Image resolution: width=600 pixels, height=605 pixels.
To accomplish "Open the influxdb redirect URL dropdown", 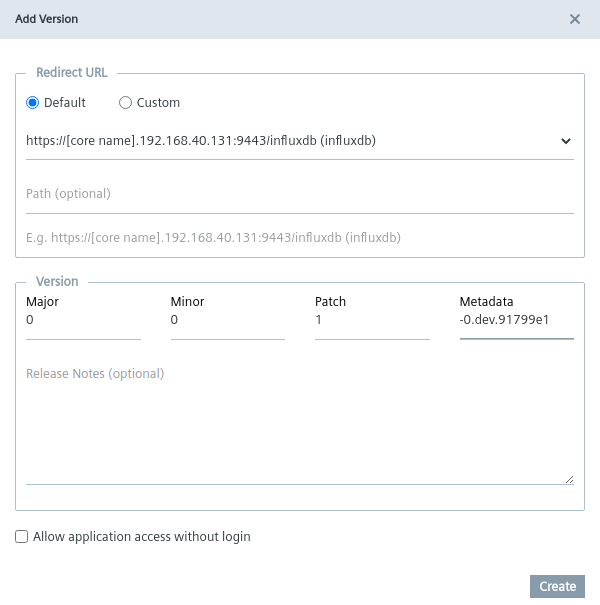I will (x=290, y=141).
